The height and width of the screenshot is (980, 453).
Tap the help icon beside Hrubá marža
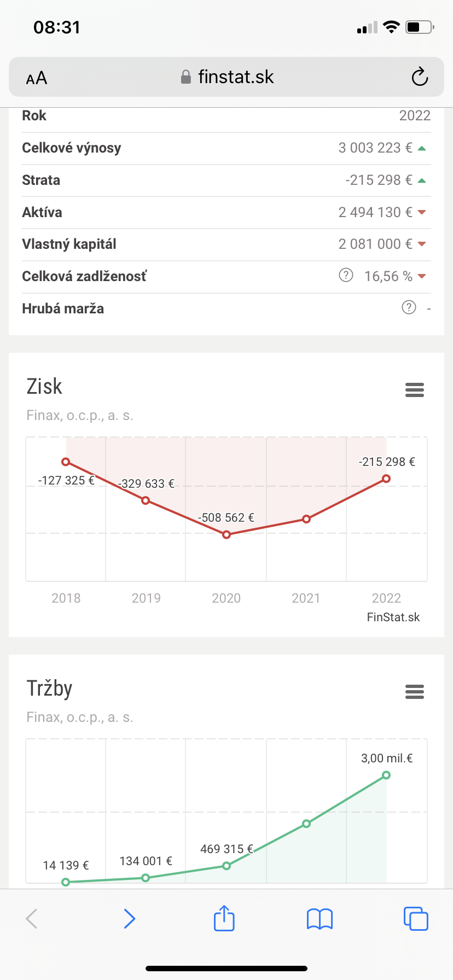tap(409, 307)
